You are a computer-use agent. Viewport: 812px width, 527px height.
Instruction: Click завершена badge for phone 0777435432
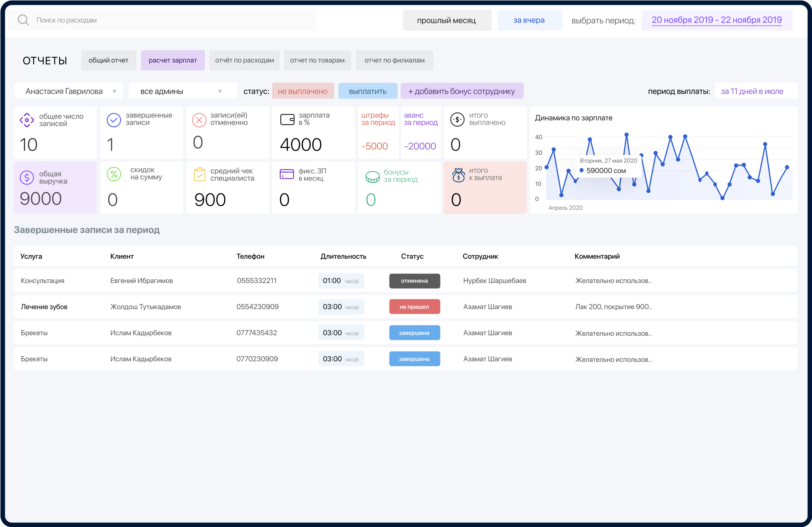point(415,333)
